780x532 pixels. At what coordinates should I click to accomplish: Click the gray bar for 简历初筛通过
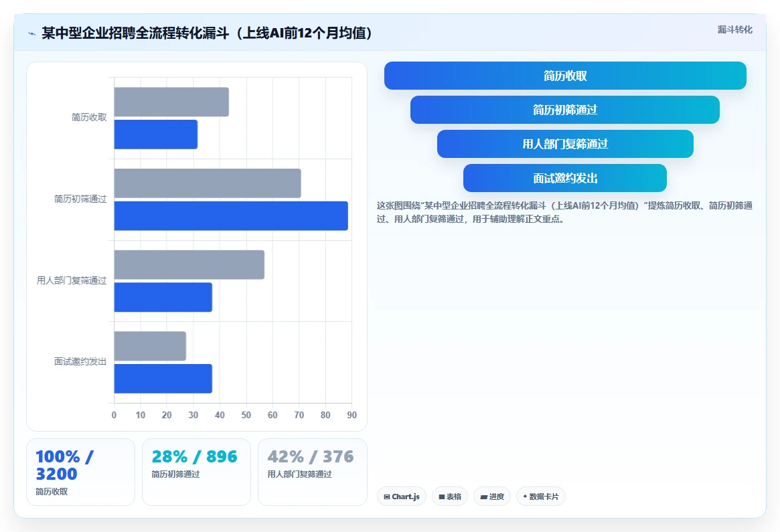pyautogui.click(x=208, y=183)
